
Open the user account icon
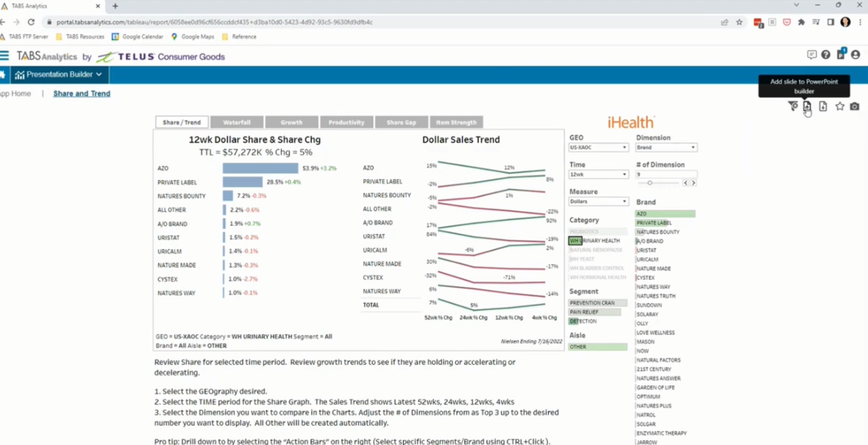[x=855, y=55]
